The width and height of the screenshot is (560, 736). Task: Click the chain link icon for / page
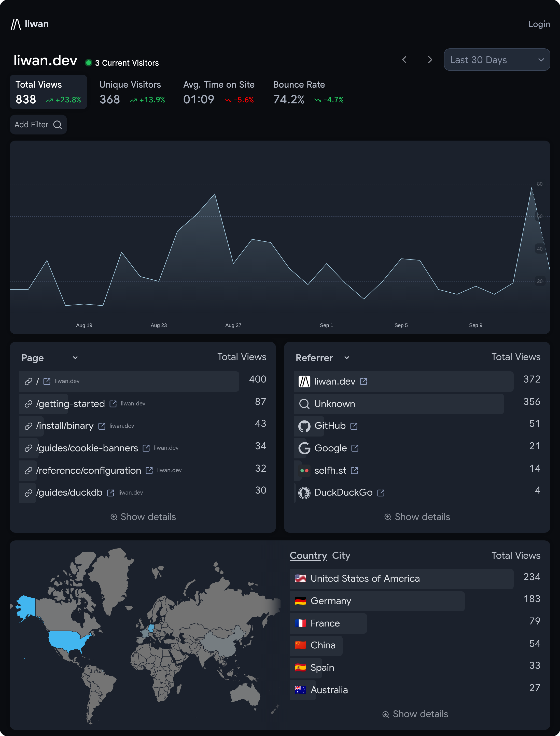(x=29, y=381)
